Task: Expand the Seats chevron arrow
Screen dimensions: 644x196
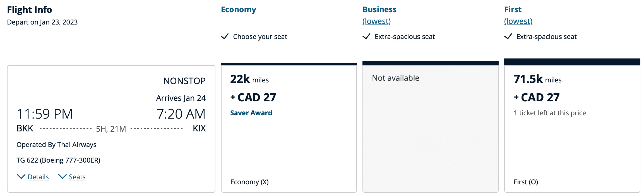Action: tap(62, 177)
